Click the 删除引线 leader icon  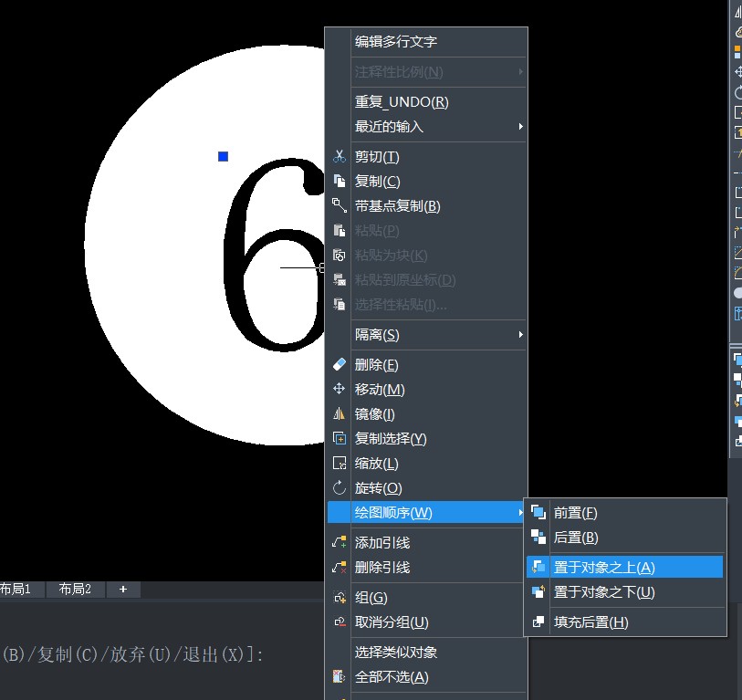[339, 567]
